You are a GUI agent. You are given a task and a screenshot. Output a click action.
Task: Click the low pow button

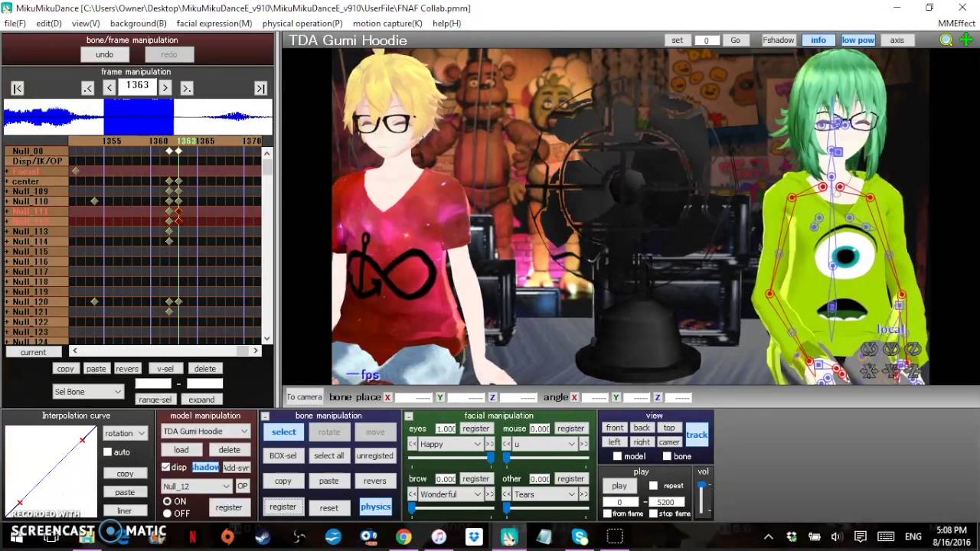[x=858, y=41]
